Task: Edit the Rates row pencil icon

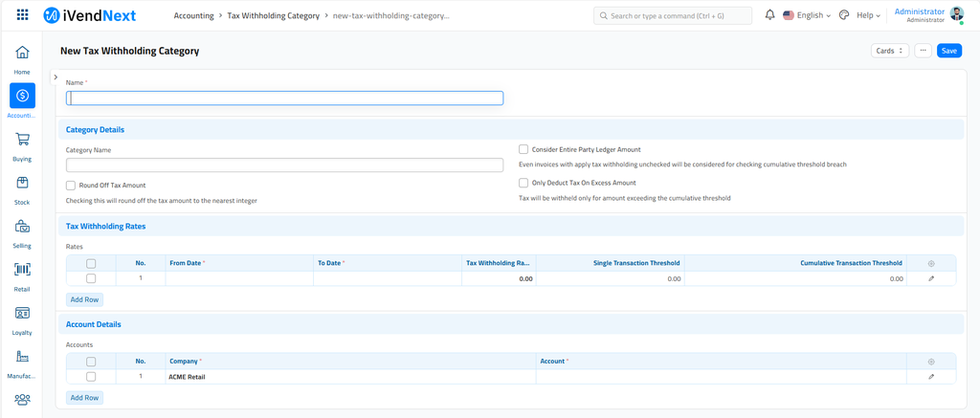Action: [x=931, y=278]
